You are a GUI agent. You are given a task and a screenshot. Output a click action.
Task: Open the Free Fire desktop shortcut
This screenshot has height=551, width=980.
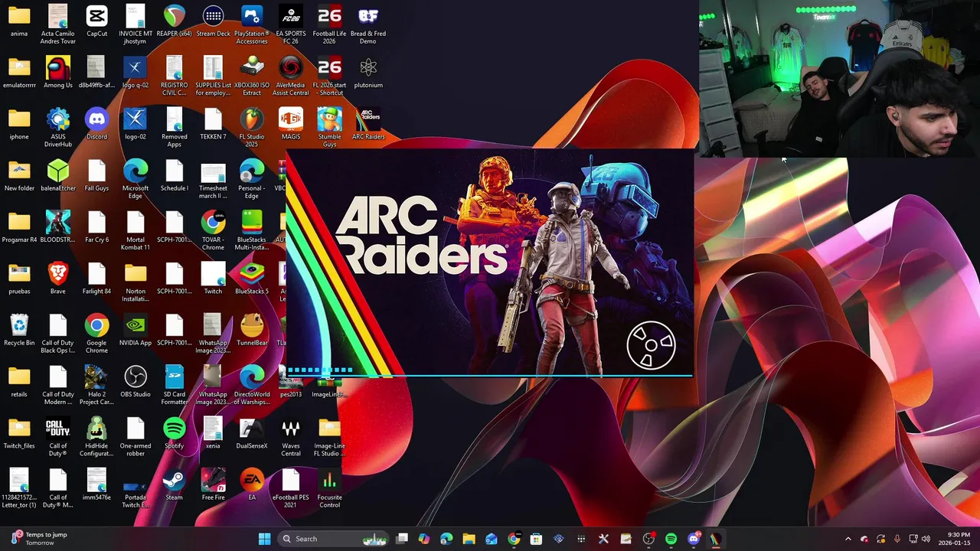[x=213, y=484]
